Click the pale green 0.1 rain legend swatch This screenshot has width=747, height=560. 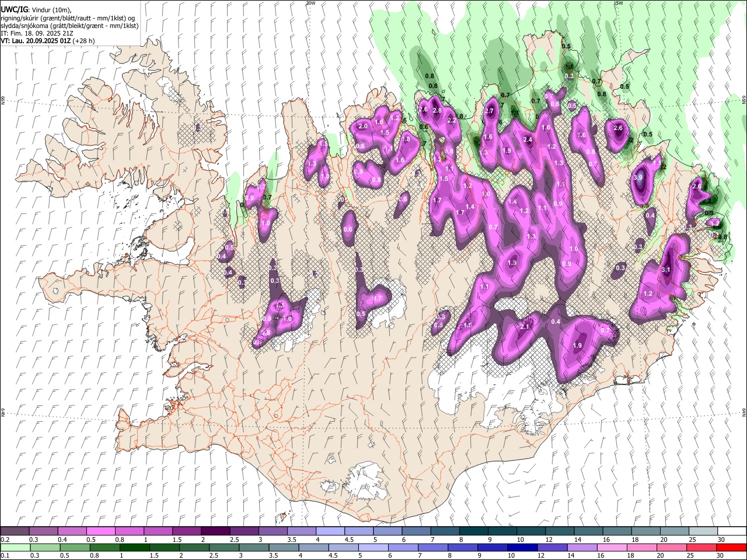[x=15, y=547]
